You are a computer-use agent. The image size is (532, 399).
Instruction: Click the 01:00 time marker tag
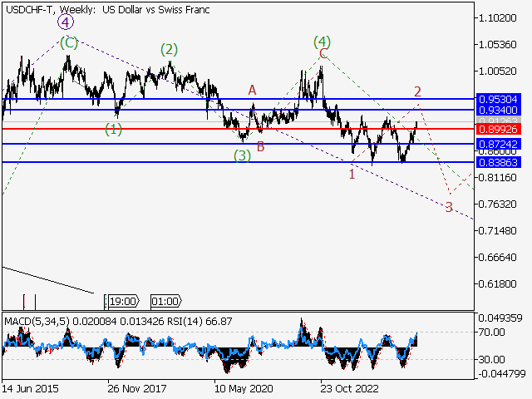tap(165, 301)
